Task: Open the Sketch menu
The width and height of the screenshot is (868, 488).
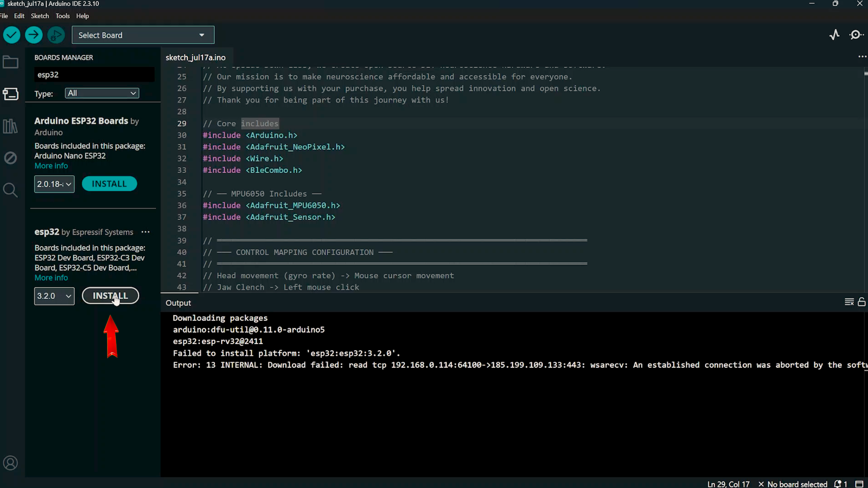Action: 40,16
